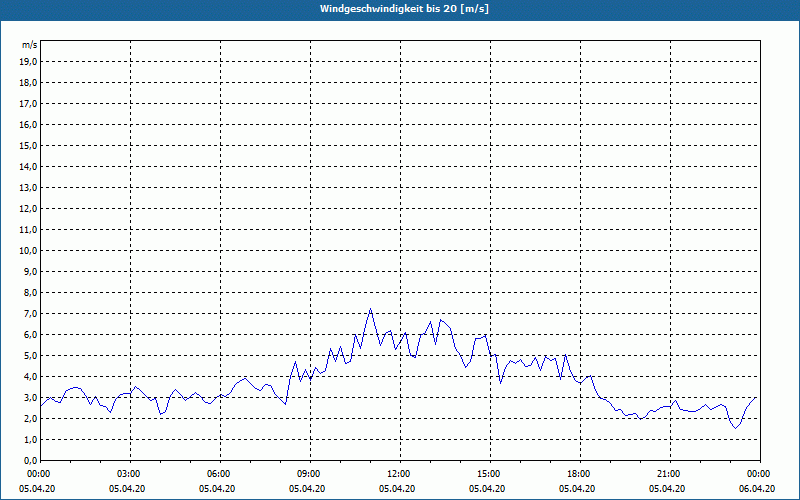Click the 00:00 label dated 06.04.20
800x500 pixels.
pyautogui.click(x=760, y=474)
